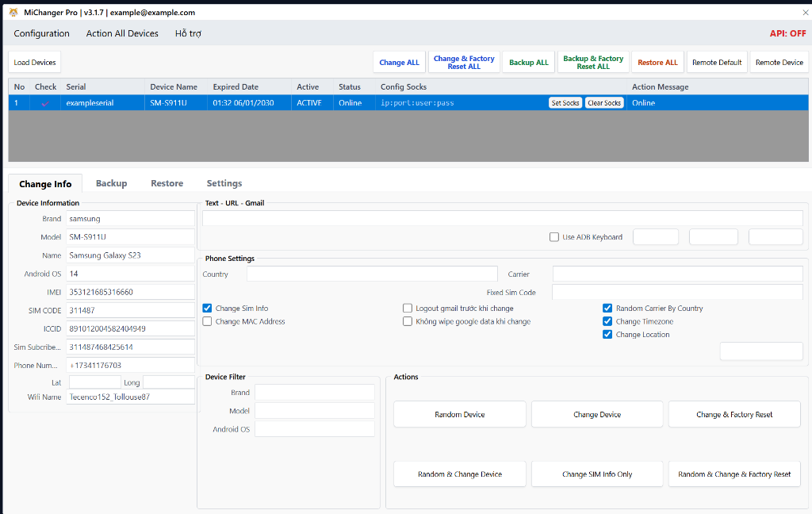Click the Restore ALL button
The width and height of the screenshot is (812, 514).
coord(657,62)
